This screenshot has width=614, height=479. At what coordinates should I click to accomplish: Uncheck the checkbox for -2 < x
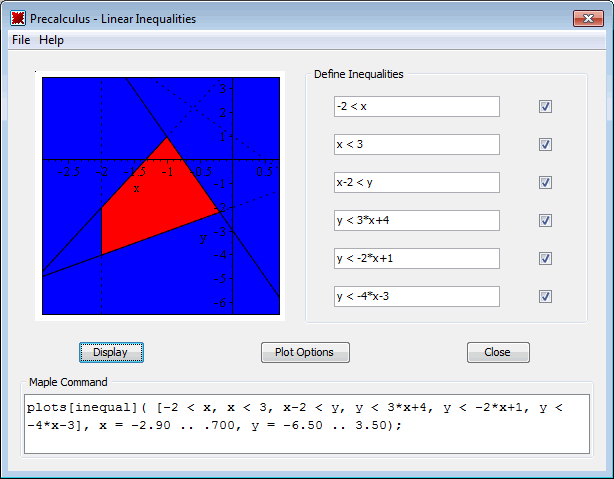[545, 107]
